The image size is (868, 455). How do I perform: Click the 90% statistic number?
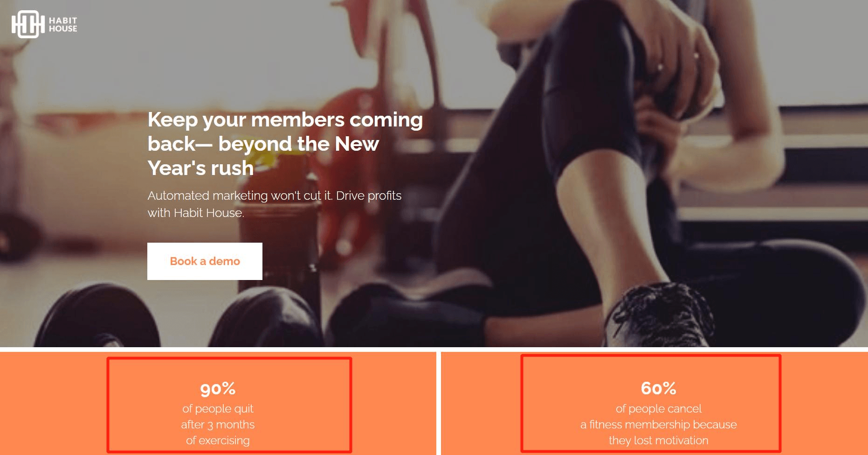[218, 388]
